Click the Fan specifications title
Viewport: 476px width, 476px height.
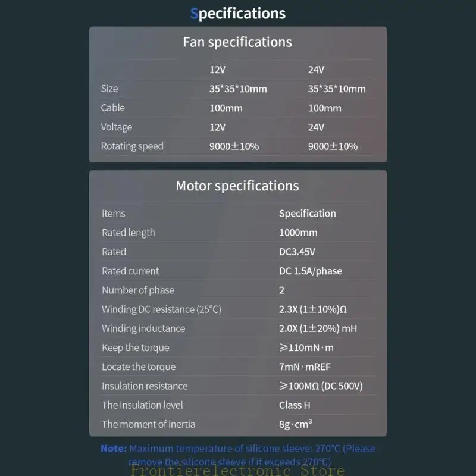point(237,42)
